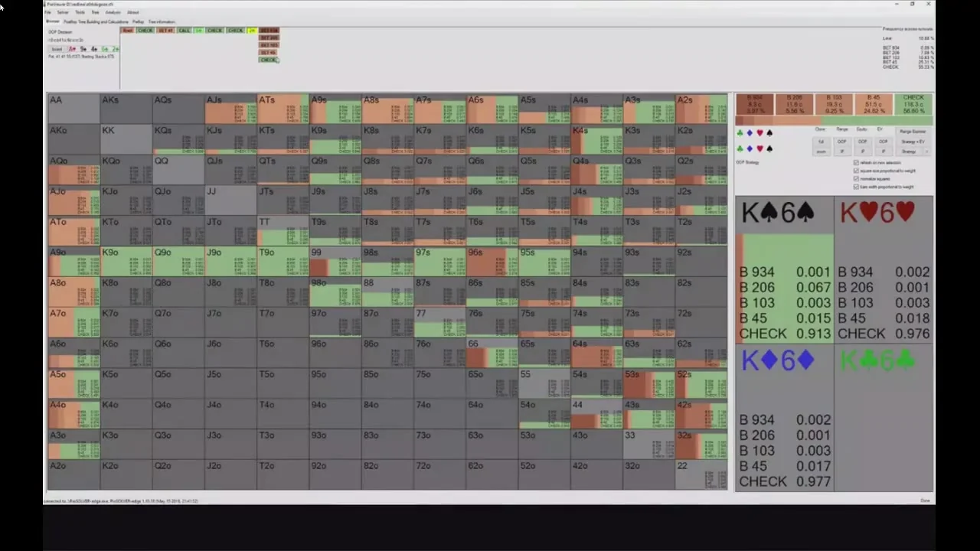This screenshot has width=980, height=551.
Task: Switch to the Tree information tab
Action: pyautogui.click(x=162, y=21)
